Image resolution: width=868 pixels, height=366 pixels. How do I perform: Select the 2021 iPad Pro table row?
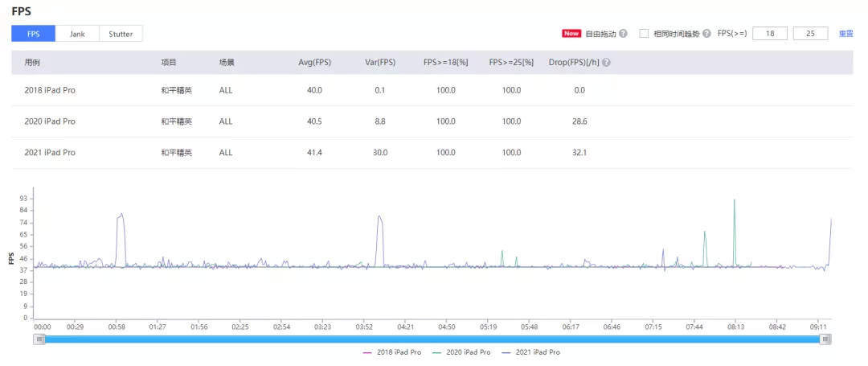pyautogui.click(x=432, y=152)
